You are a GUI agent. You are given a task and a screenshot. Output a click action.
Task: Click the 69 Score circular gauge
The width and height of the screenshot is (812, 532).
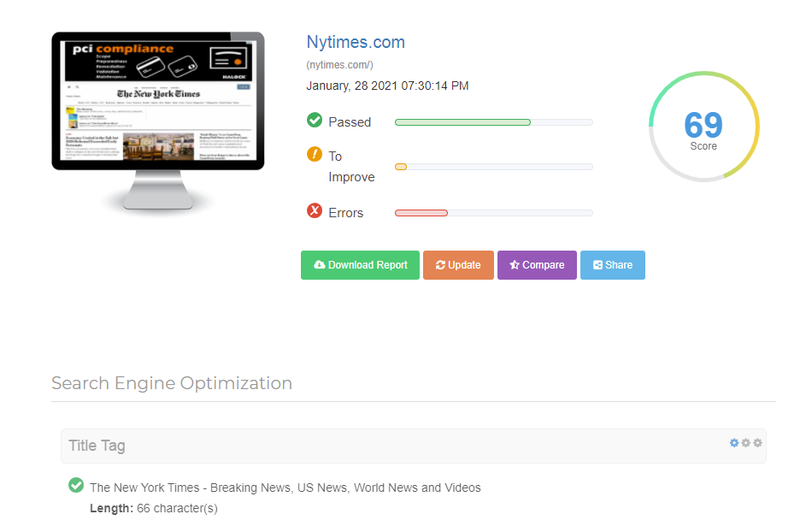pos(703,127)
